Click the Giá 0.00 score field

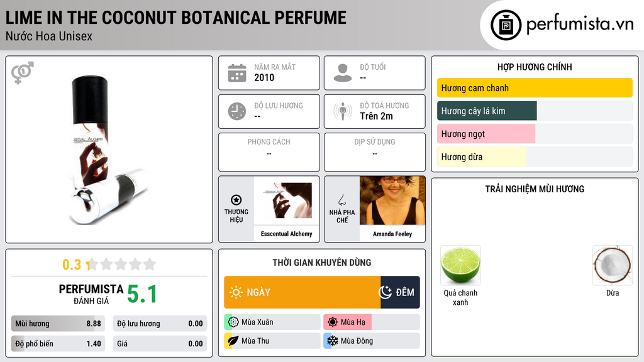click(160, 344)
